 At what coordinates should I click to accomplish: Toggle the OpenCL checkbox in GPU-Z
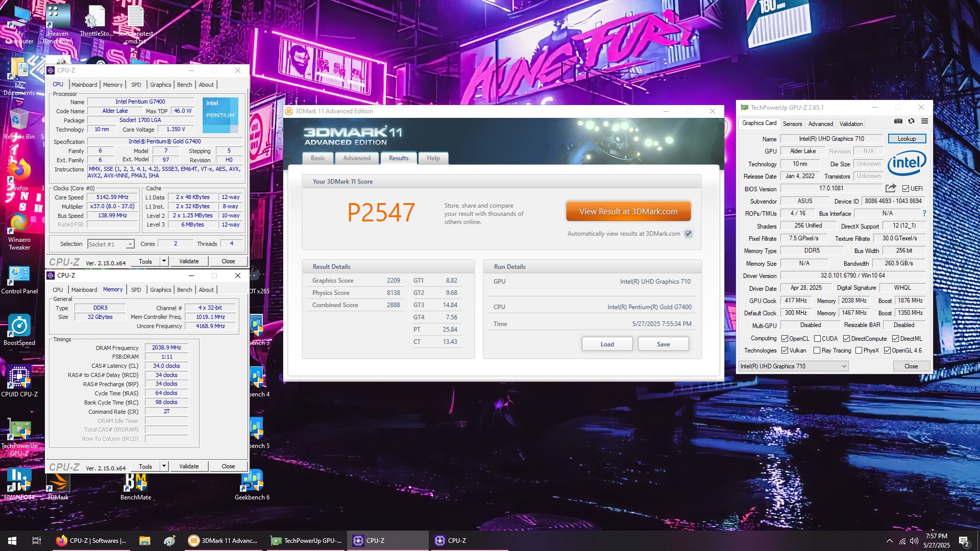tap(785, 339)
